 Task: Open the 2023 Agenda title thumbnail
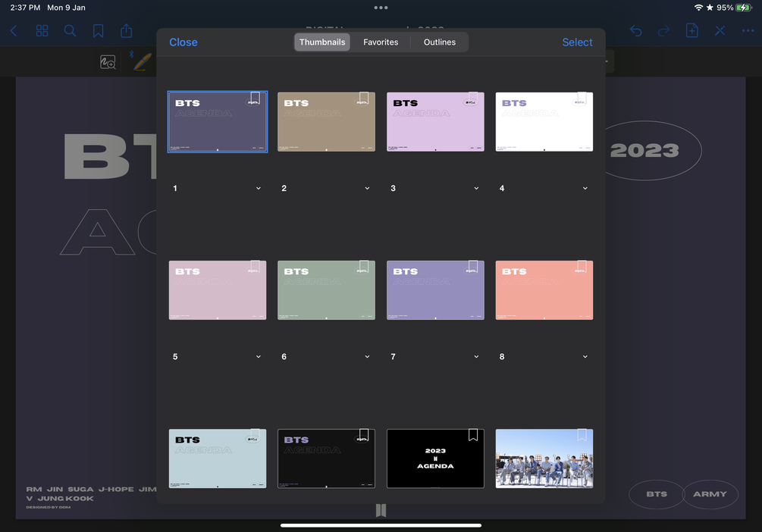click(435, 458)
